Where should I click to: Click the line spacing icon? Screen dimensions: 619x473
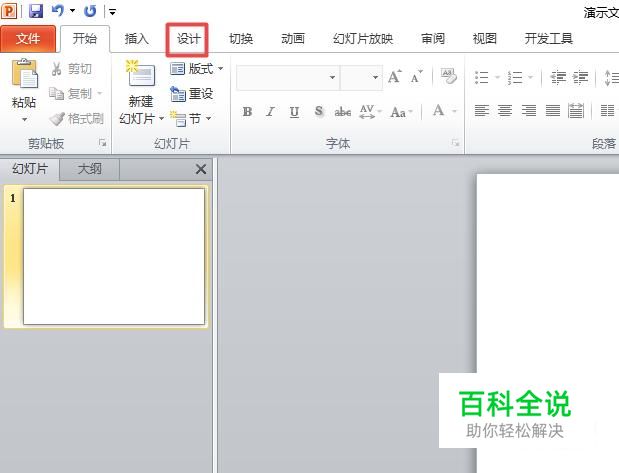(611, 77)
